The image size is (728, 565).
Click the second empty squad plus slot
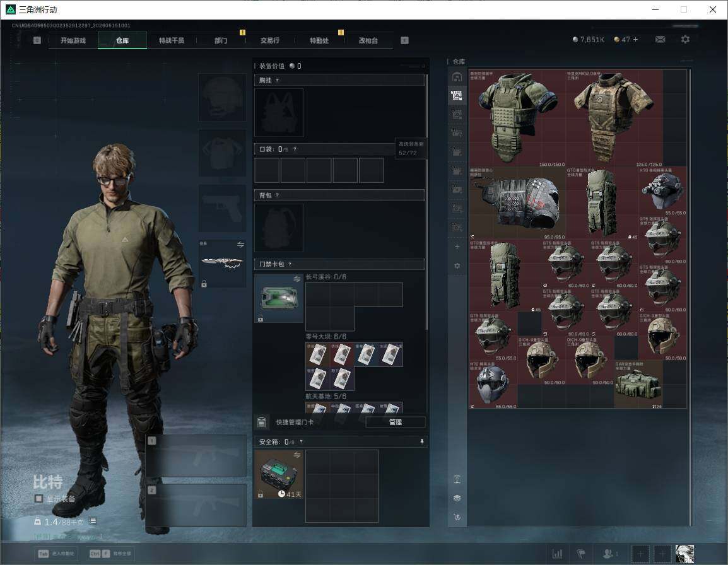pos(662,554)
